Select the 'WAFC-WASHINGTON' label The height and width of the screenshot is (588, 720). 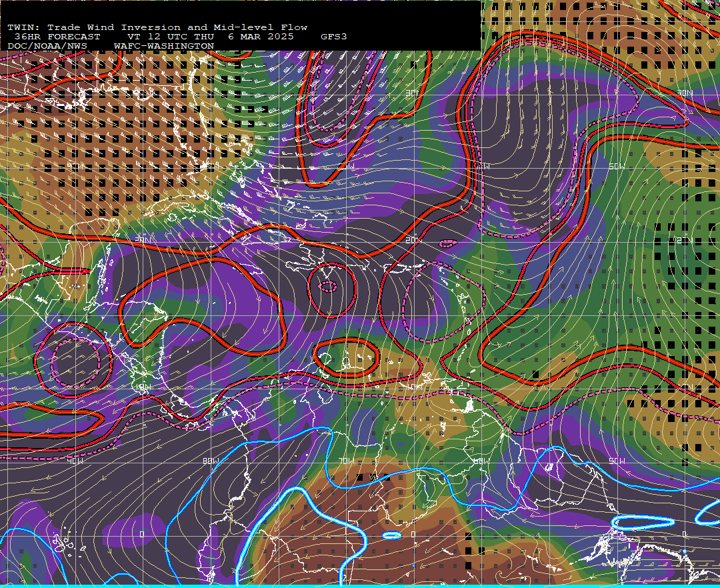tap(164, 47)
